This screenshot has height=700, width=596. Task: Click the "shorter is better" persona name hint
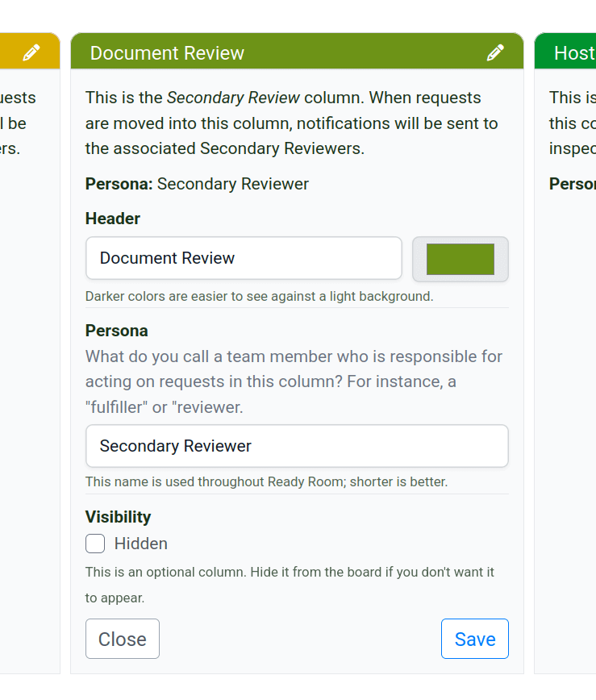pyautogui.click(x=266, y=481)
